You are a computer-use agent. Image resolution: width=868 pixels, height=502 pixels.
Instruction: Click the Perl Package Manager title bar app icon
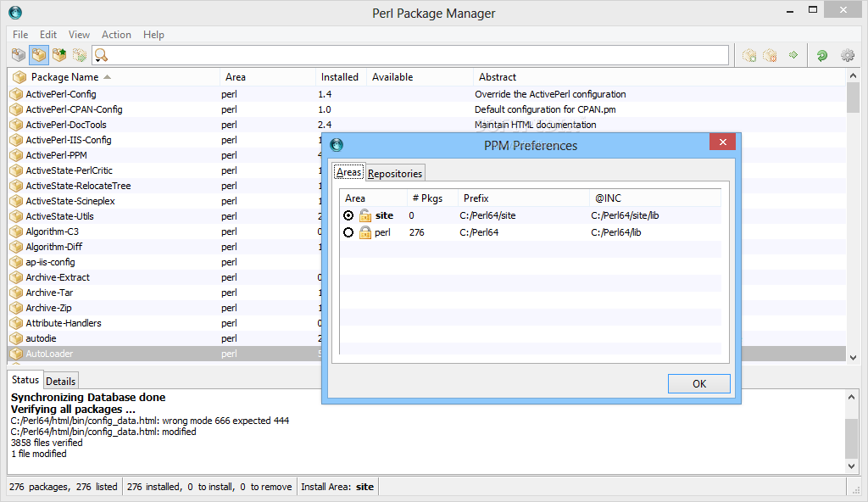[15, 12]
